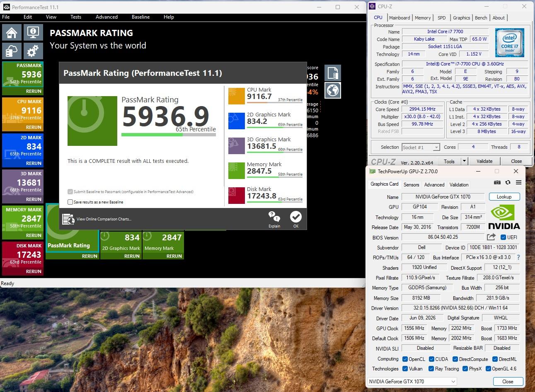Click the Lookup button in GPU-Z
535x392 pixels.
[x=504, y=197]
